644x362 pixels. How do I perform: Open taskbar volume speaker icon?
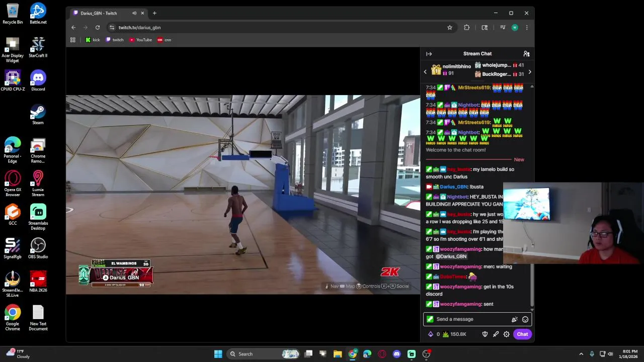(610, 354)
